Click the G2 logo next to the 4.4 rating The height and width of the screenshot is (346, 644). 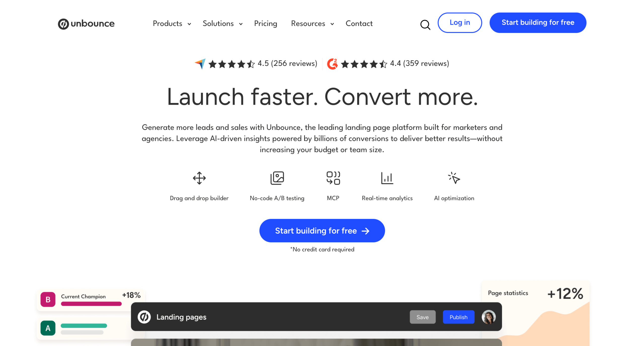coord(332,64)
